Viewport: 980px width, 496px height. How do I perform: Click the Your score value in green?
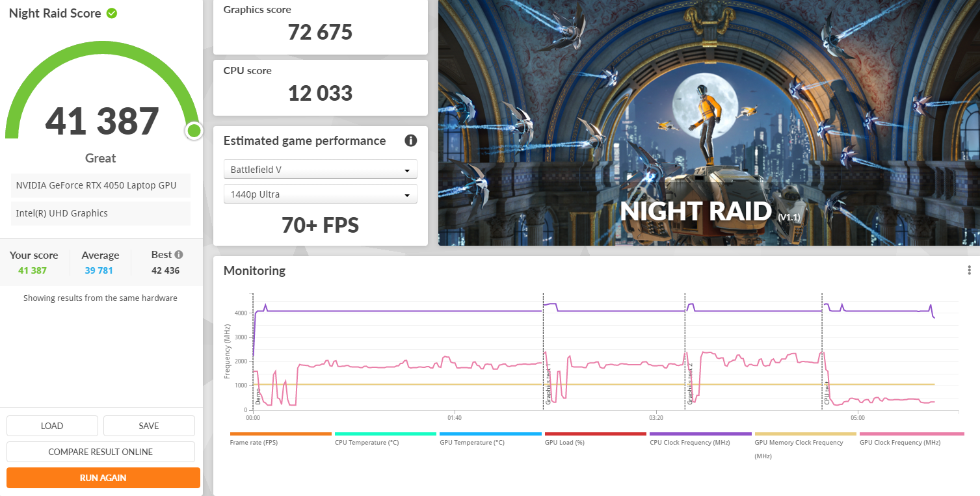33,270
